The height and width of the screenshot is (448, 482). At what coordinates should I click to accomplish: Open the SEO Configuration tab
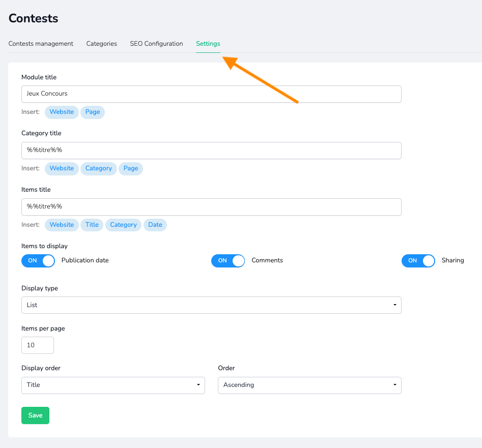156,44
